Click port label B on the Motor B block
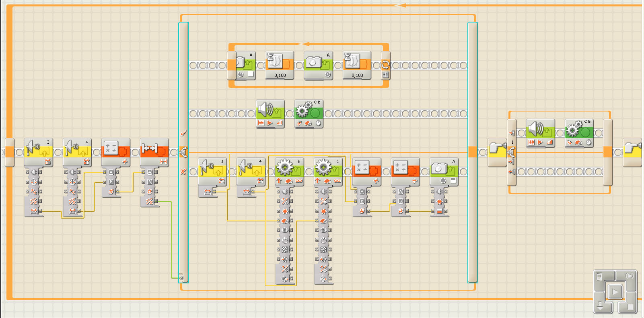The height and width of the screenshot is (318, 644). tap(299, 161)
